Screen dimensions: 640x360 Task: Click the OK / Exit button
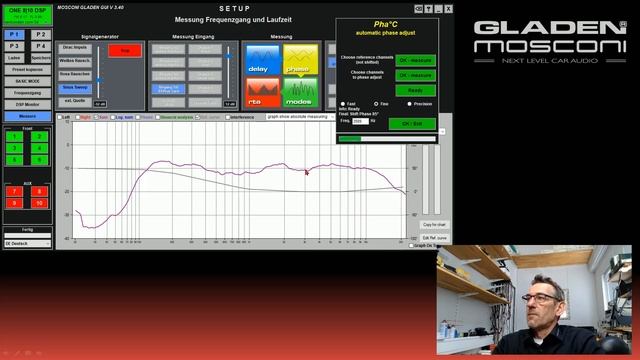point(412,123)
